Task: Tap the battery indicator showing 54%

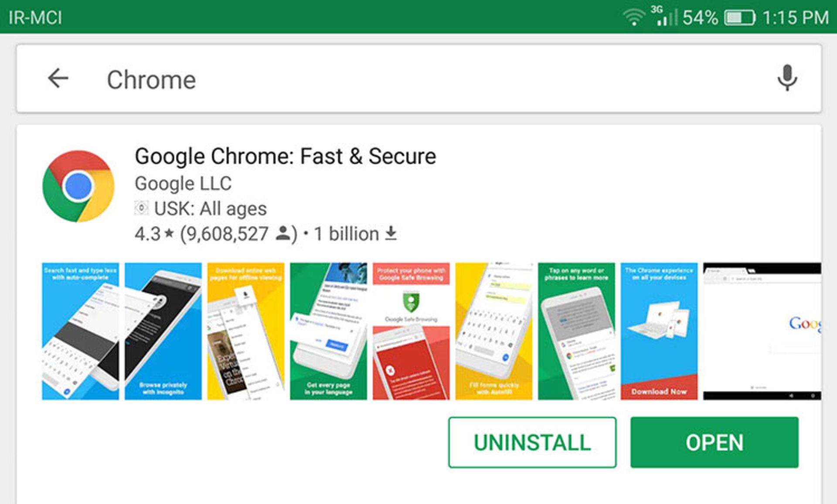Action: pos(737,17)
